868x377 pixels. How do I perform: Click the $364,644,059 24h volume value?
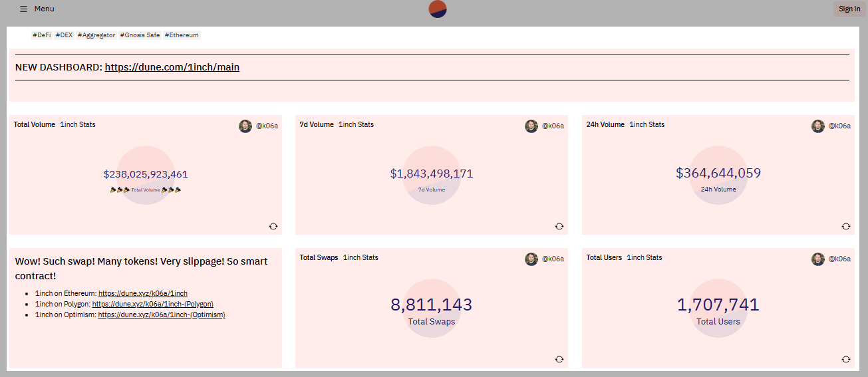tap(718, 173)
